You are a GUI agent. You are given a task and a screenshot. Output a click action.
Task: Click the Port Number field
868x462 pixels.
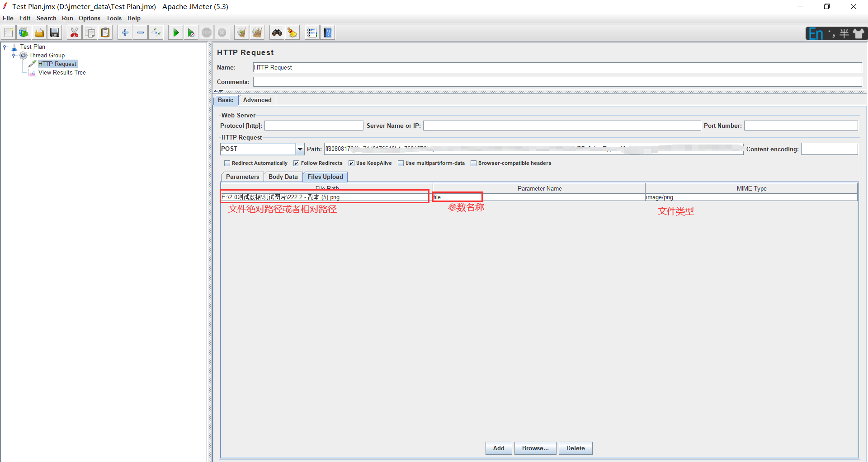(801, 126)
